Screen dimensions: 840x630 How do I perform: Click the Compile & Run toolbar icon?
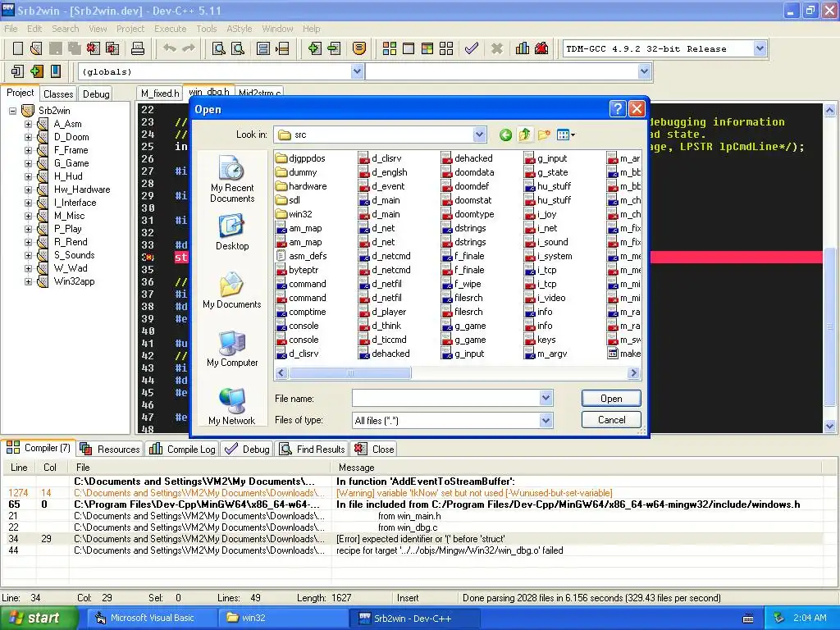(427, 48)
